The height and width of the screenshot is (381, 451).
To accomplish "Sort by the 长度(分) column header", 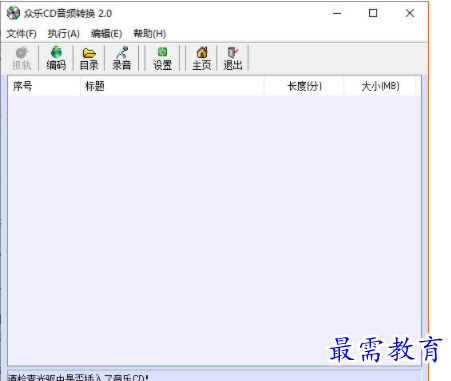I will tap(304, 86).
